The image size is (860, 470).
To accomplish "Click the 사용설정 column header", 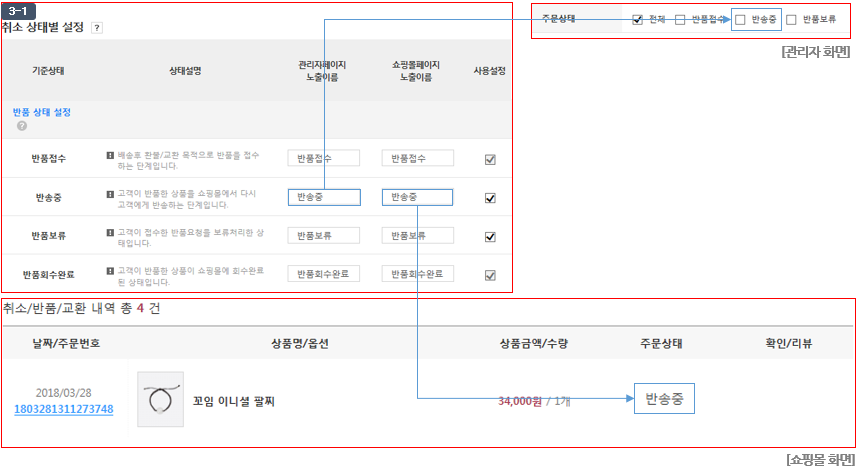I will [490, 71].
